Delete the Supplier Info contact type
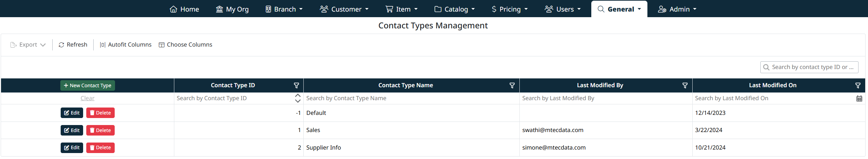 click(x=100, y=148)
